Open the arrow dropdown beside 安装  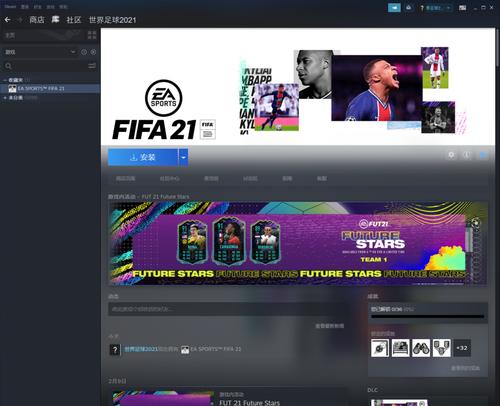[x=183, y=157]
